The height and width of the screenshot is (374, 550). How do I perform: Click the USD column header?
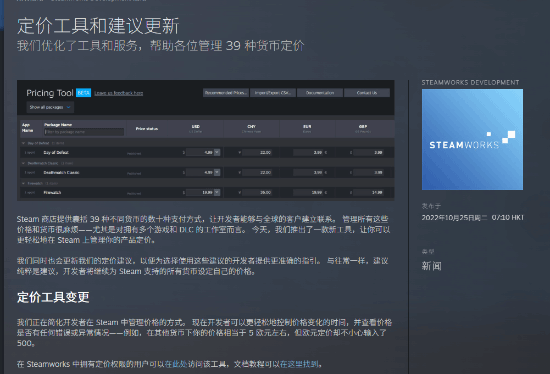[196, 129]
